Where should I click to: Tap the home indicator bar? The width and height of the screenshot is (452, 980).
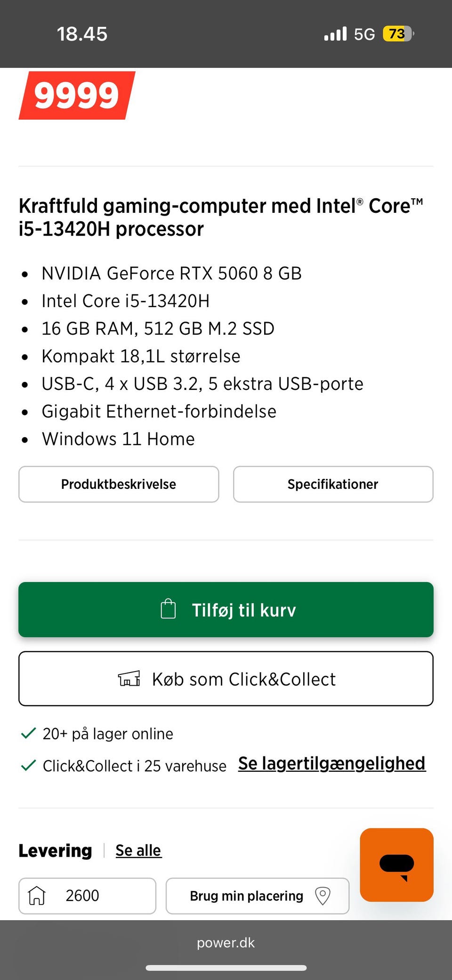(226, 968)
